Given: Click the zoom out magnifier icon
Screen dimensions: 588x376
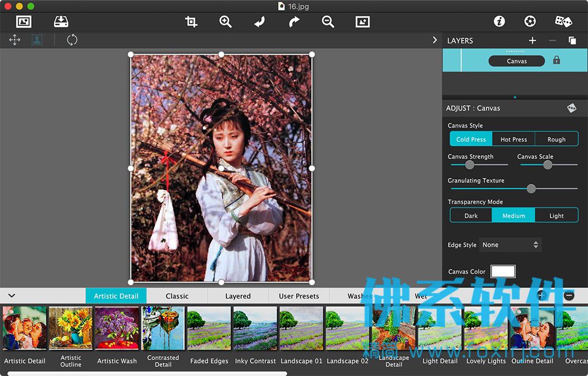Looking at the screenshot, I should [x=328, y=22].
